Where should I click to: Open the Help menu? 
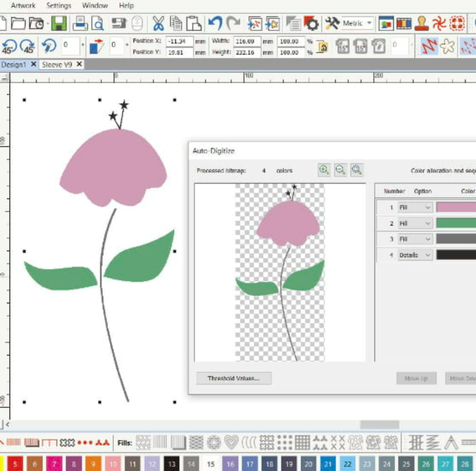point(126,6)
